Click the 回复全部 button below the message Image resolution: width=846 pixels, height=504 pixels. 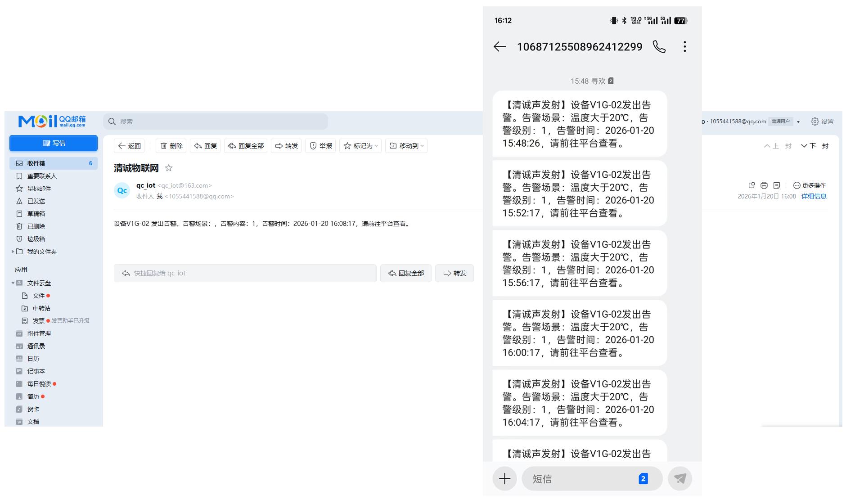(405, 273)
